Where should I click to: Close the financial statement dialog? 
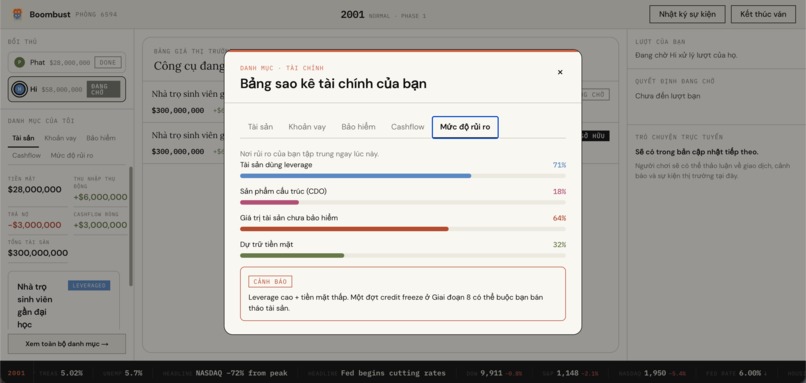click(560, 72)
